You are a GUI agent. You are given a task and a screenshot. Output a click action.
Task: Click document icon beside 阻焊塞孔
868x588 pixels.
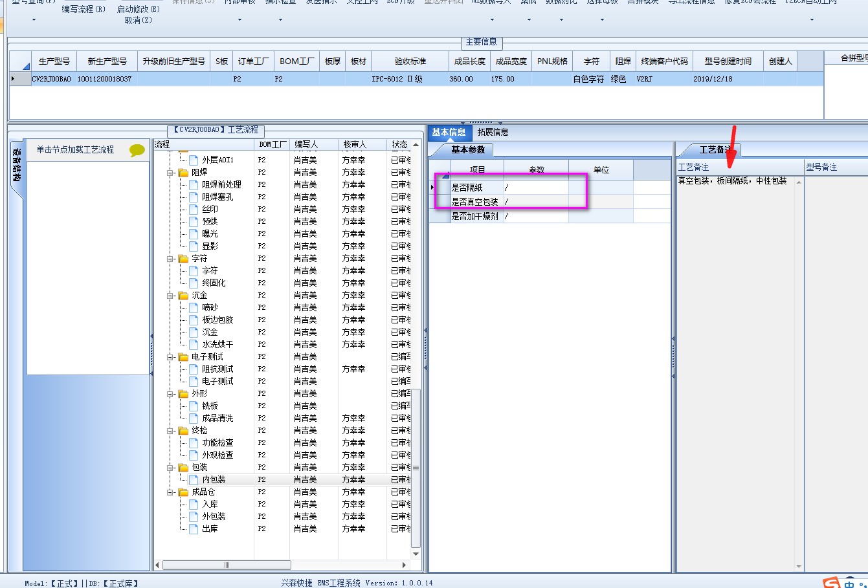(x=194, y=197)
